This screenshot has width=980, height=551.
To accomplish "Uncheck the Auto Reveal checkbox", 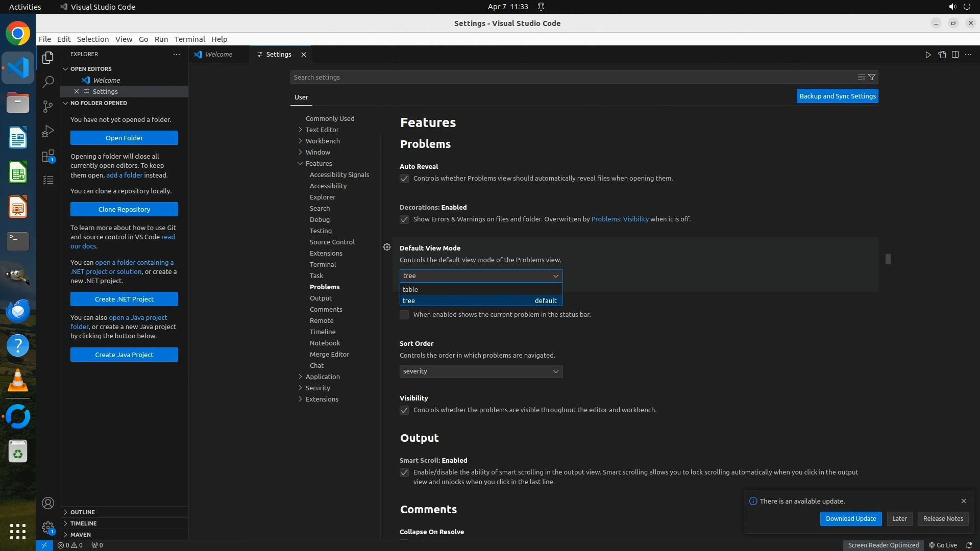I will (x=404, y=179).
